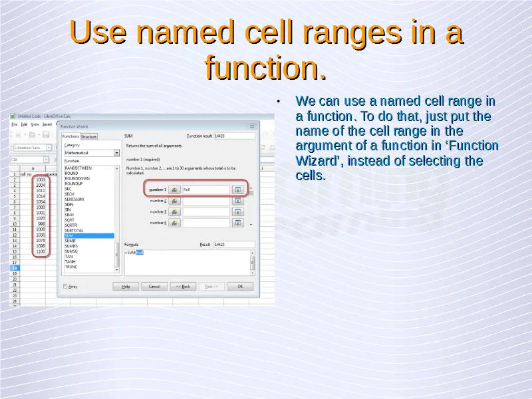532x399 pixels.
Task: Switch to the Structure tab
Action: (x=88, y=137)
